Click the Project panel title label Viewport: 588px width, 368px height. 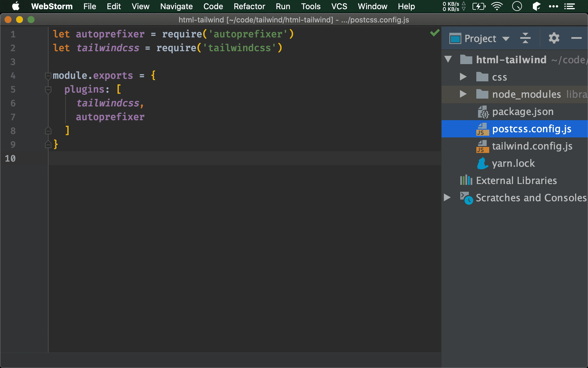coord(480,39)
